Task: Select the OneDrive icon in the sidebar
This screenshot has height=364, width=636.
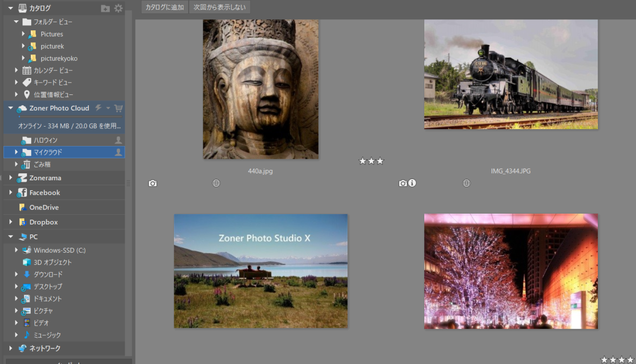Action: point(22,208)
